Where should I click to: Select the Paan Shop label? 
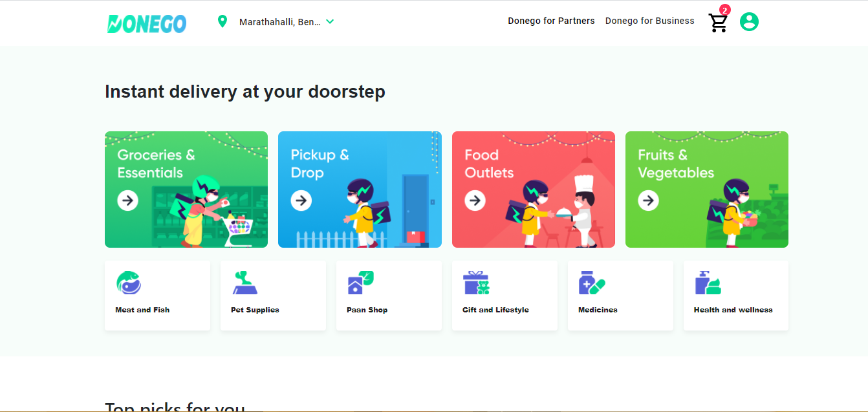(x=367, y=310)
